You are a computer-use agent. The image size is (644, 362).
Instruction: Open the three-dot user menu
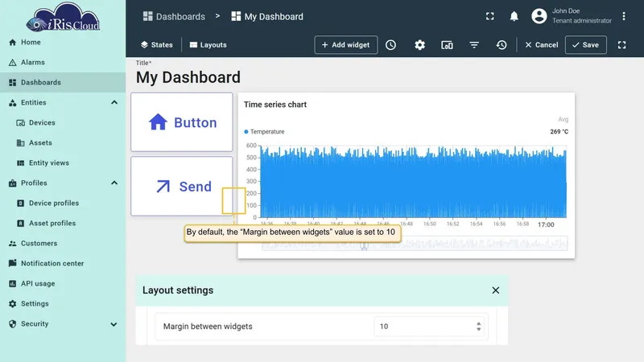[623, 16]
